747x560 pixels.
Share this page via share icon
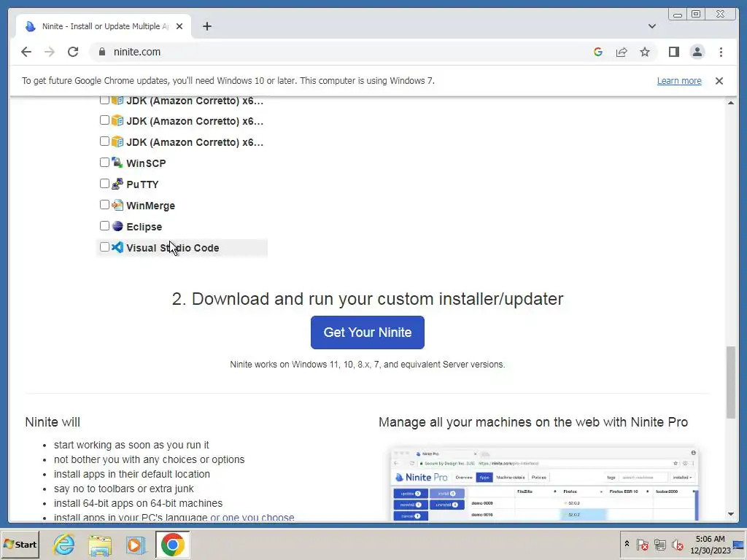(622, 52)
